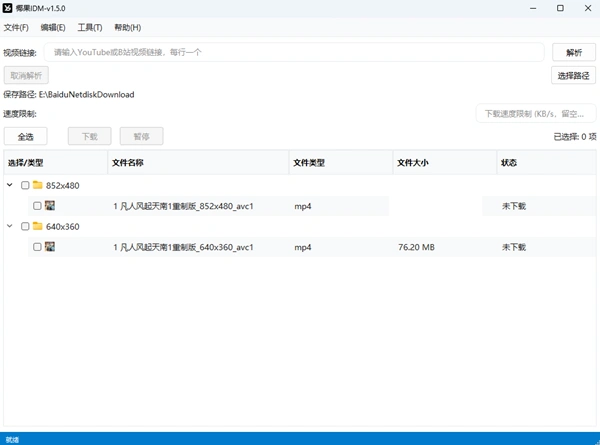This screenshot has width=600, height=445.
Task: Click the 全选 button
Action: [25, 136]
